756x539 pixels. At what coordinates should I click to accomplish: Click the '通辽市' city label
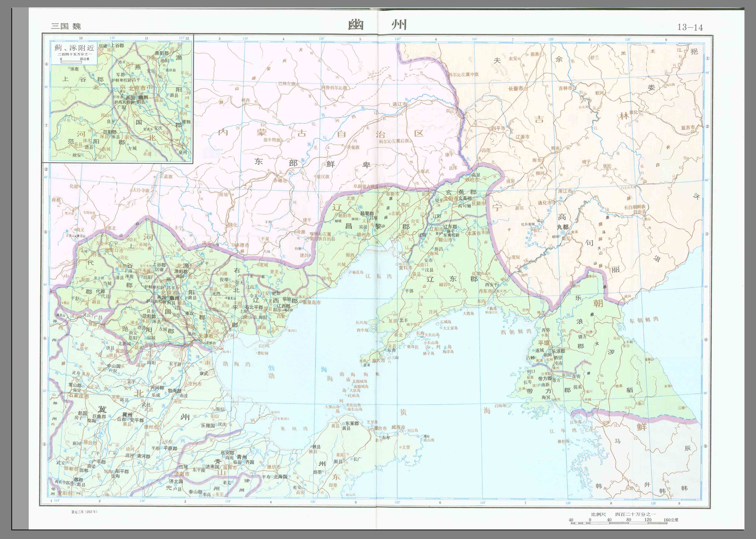(399, 104)
